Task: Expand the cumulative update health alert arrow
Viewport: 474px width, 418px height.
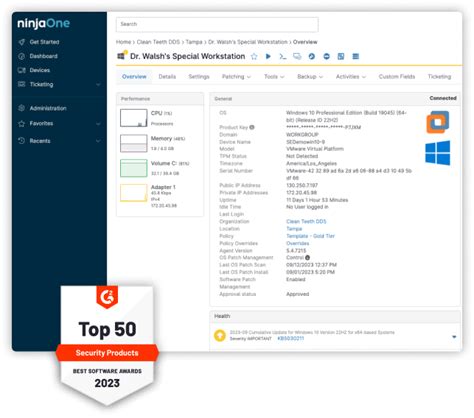Action: [x=454, y=337]
